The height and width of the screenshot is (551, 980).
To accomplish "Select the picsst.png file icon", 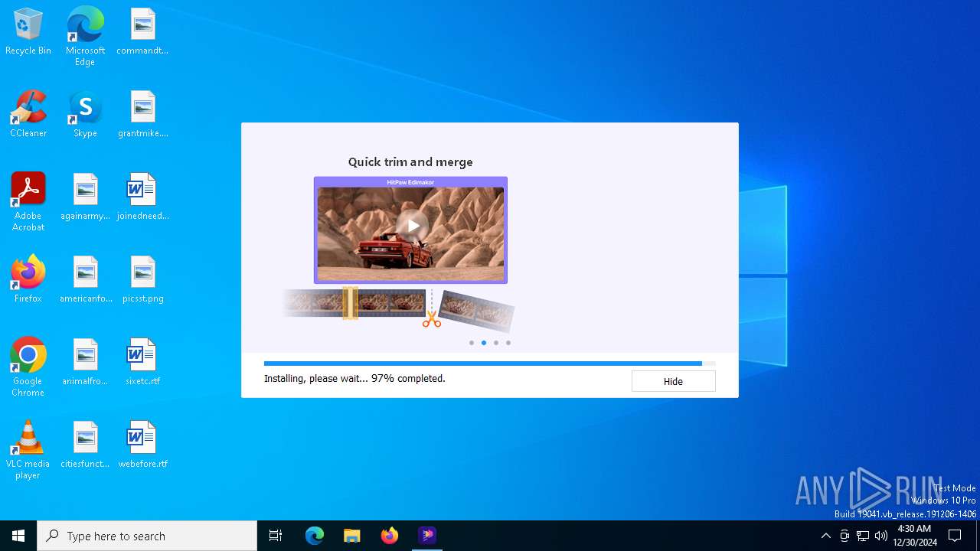I will tap(142, 280).
